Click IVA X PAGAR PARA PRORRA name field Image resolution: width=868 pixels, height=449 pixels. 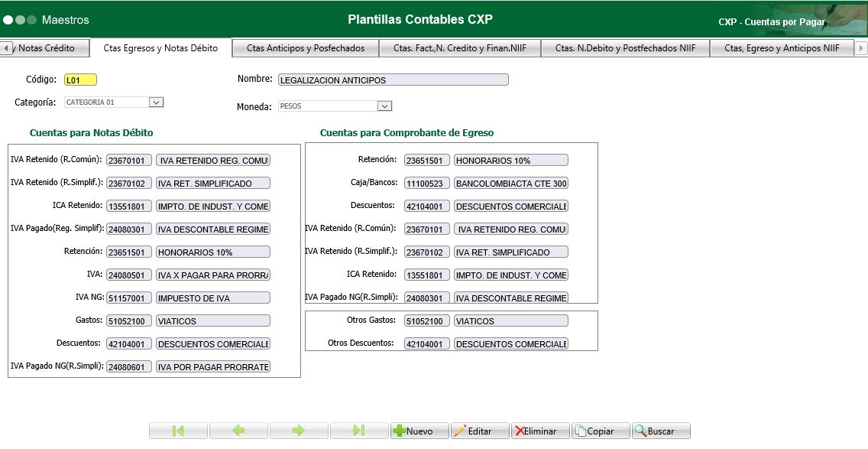pos(213,275)
